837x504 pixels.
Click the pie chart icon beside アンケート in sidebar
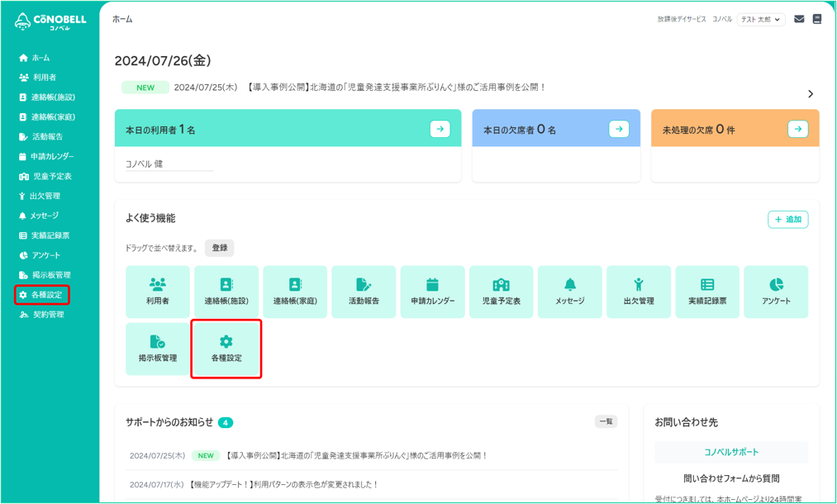point(23,255)
